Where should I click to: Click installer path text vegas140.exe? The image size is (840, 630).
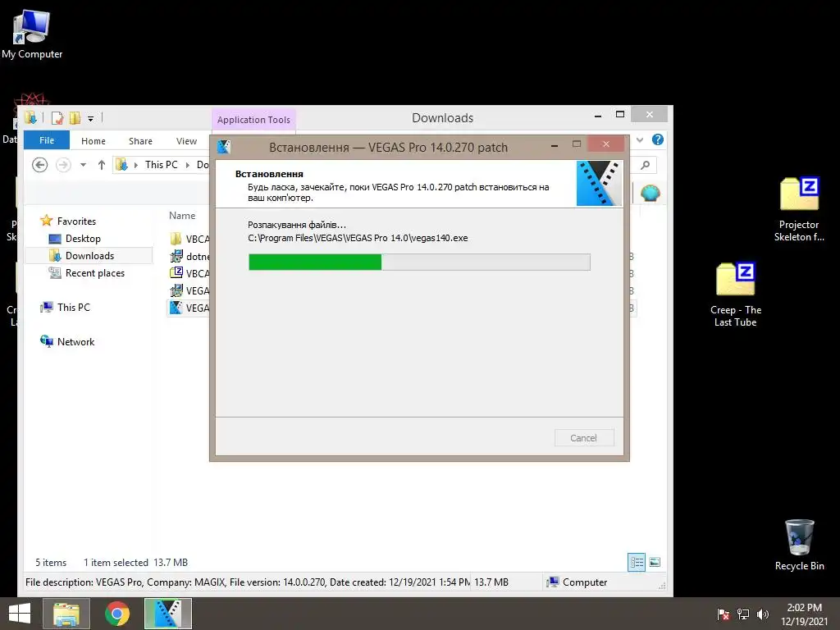[x=358, y=238]
